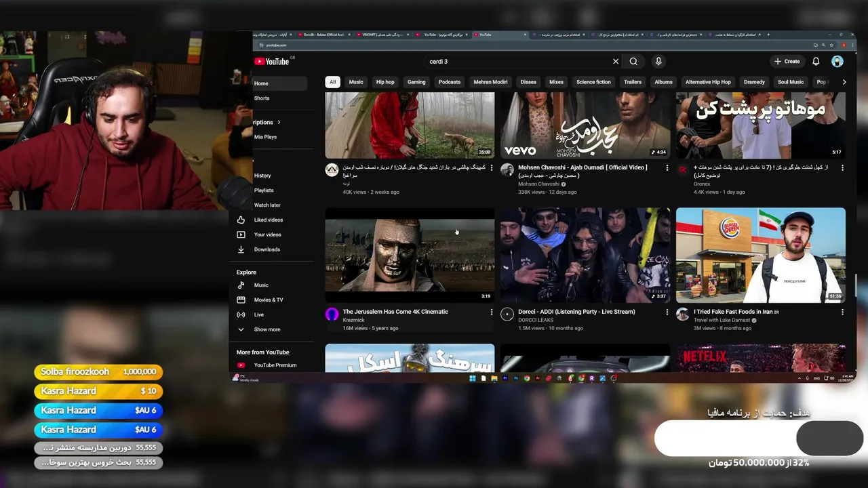Expand Show more in the sidebar
Screen dimensions: 868x488
click(x=267, y=329)
